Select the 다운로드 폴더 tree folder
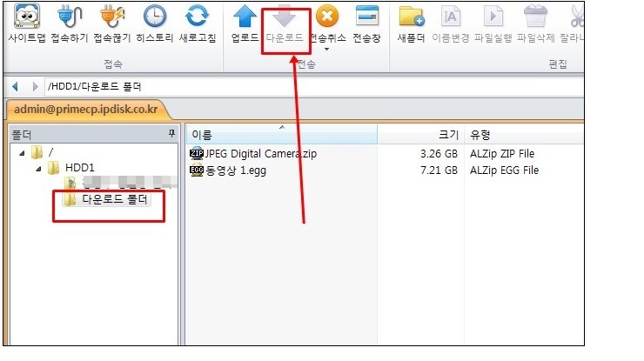644x361 pixels. pyautogui.click(x=113, y=200)
